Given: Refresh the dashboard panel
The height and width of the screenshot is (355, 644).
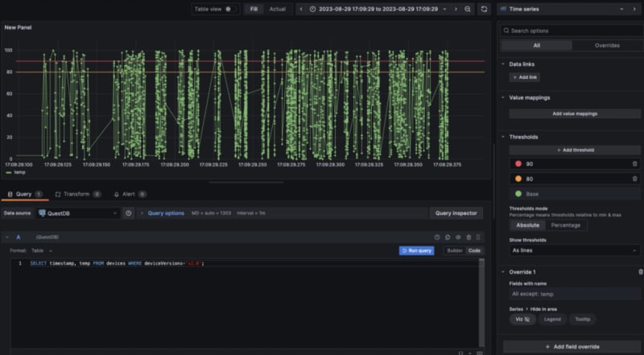Looking at the screenshot, I should (484, 9).
